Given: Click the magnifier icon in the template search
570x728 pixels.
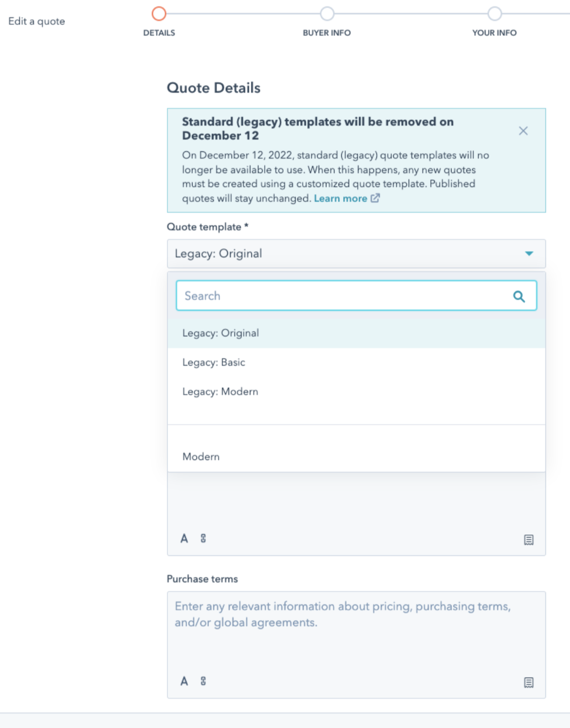Looking at the screenshot, I should [x=518, y=296].
